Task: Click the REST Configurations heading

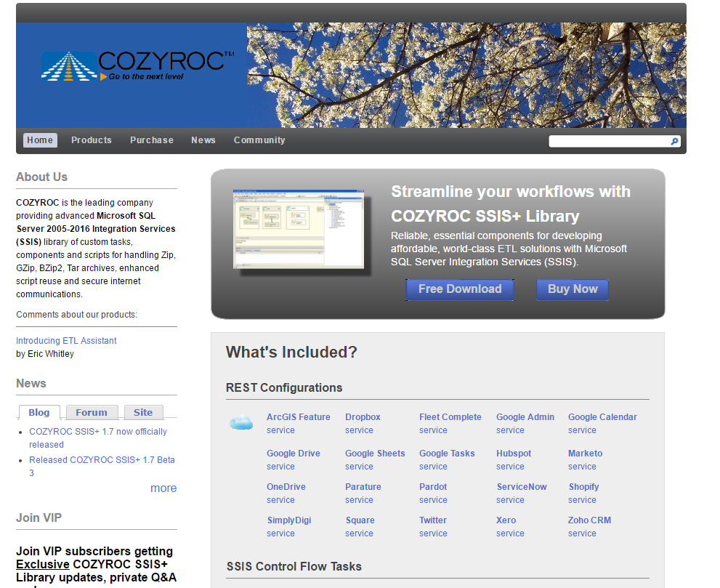Action: point(284,387)
